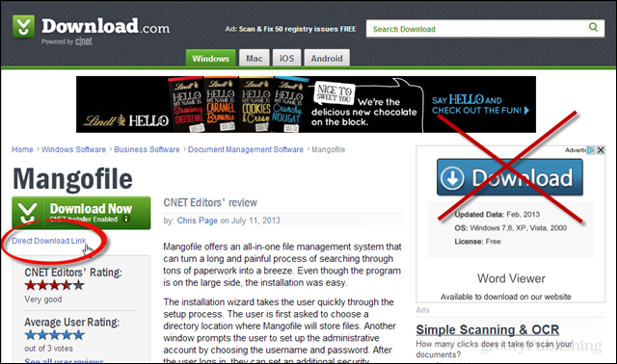Open the Home breadcrumb link
The height and width of the screenshot is (364, 617).
click(22, 149)
